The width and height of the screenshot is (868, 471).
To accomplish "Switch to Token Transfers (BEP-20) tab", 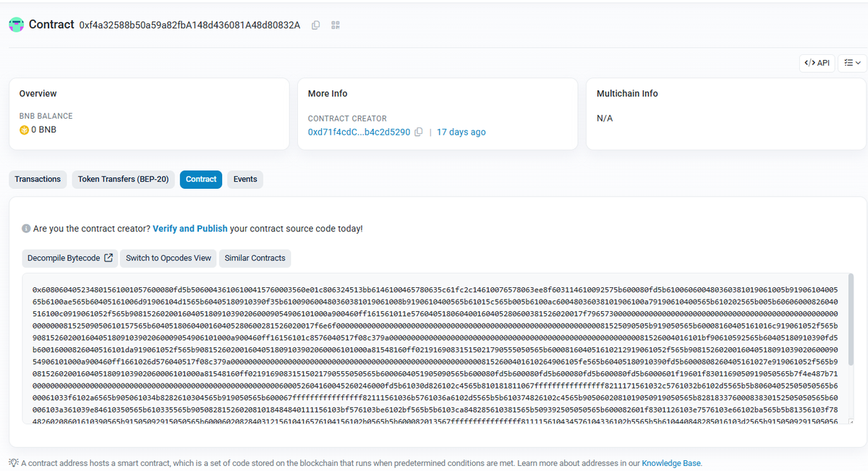I will pyautogui.click(x=124, y=179).
